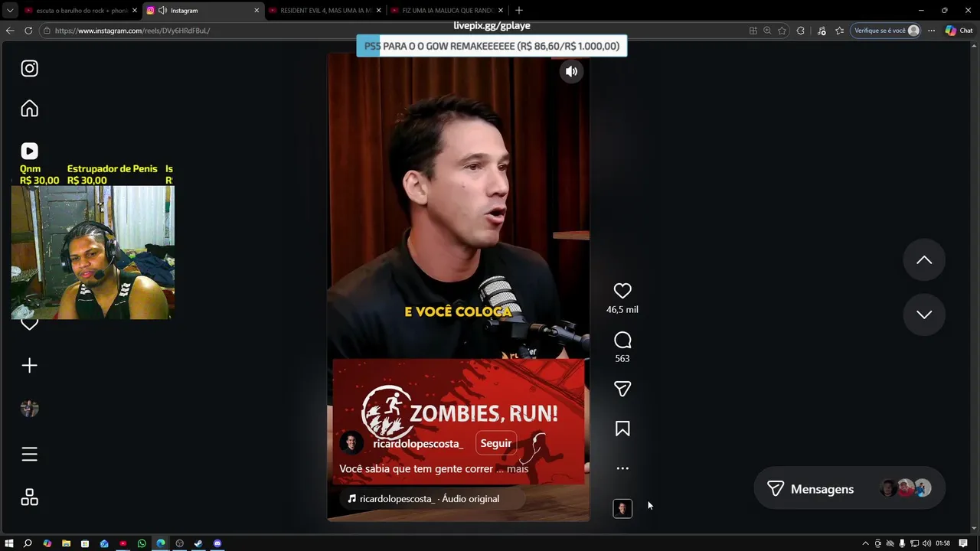Reload the current page
Image resolution: width=980 pixels, height=551 pixels.
[x=28, y=31]
